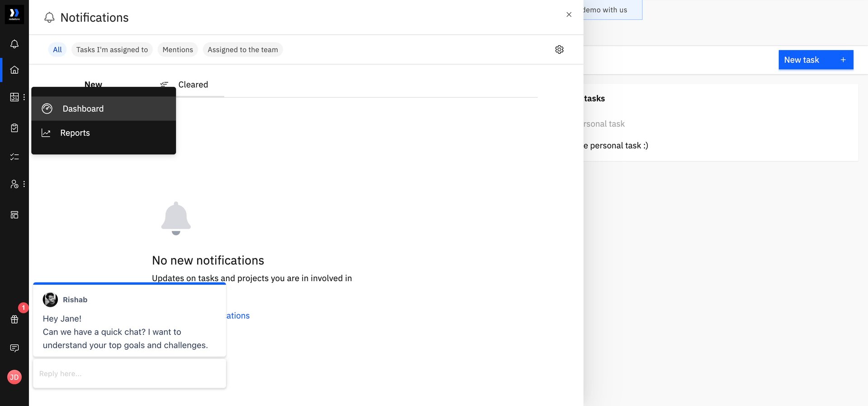Image resolution: width=868 pixels, height=406 pixels.
Task: Open the checklist icon in sidebar
Action: (14, 157)
